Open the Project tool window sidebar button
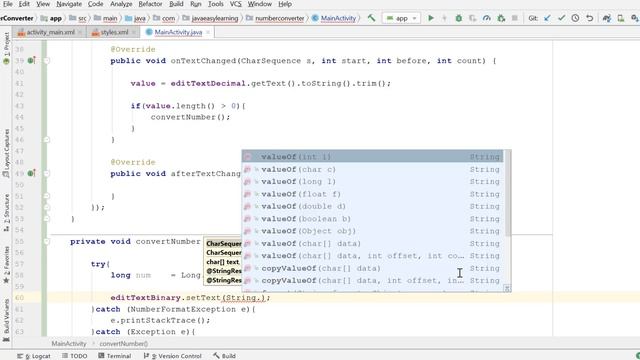 [6, 48]
